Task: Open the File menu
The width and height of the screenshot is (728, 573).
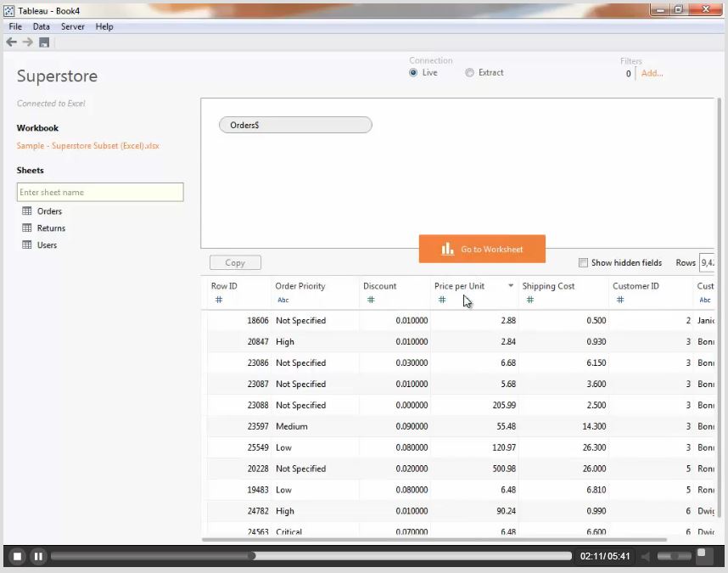Action: (15, 26)
